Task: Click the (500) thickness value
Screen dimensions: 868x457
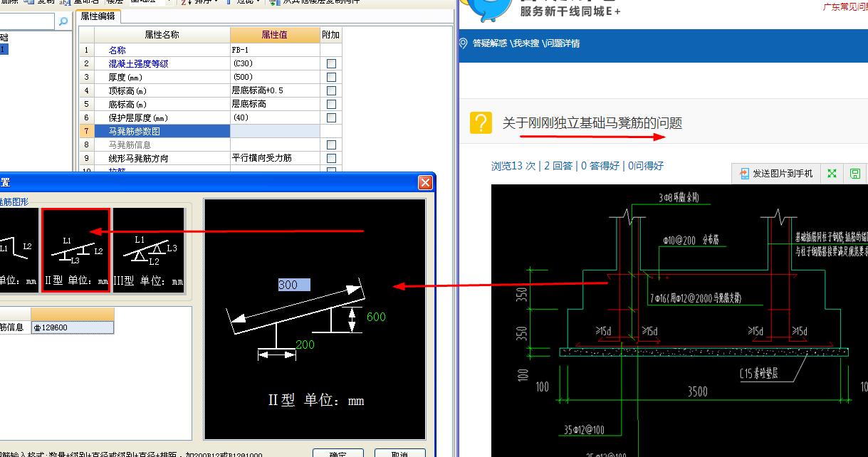Action: 275,78
